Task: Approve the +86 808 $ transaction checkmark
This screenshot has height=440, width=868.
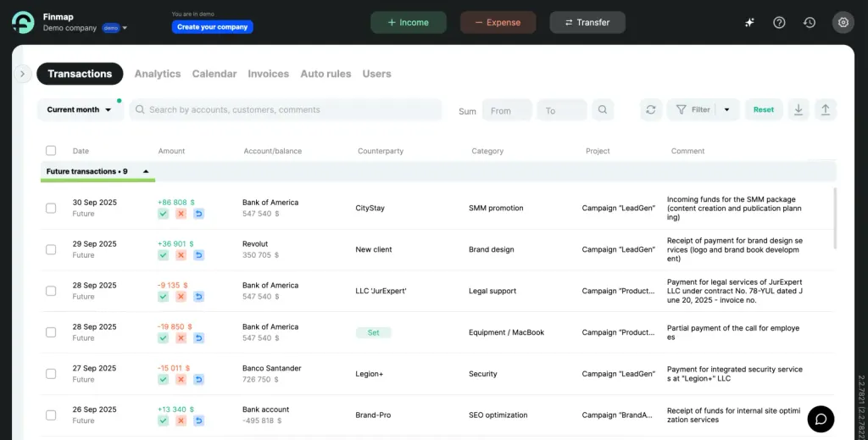Action: click(x=163, y=214)
